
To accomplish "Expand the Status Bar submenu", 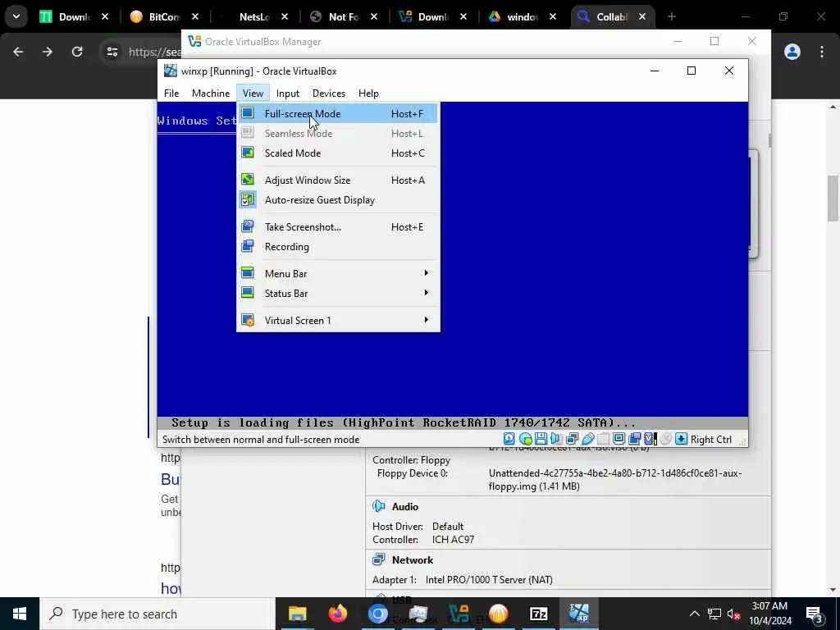I will [338, 293].
